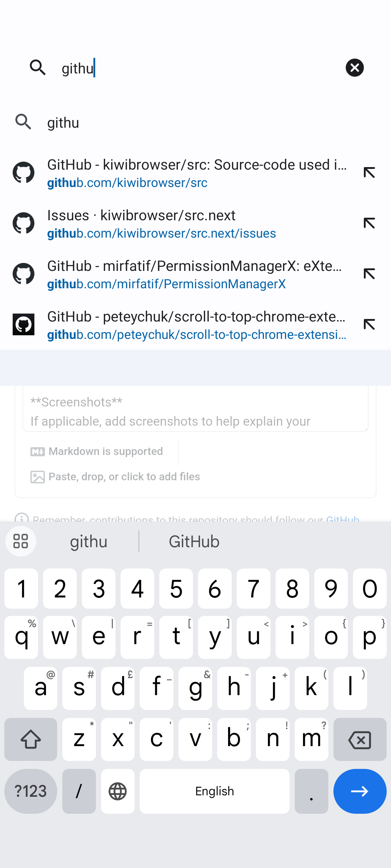Tap the clear text X icon
The width and height of the screenshot is (391, 868).
point(354,68)
